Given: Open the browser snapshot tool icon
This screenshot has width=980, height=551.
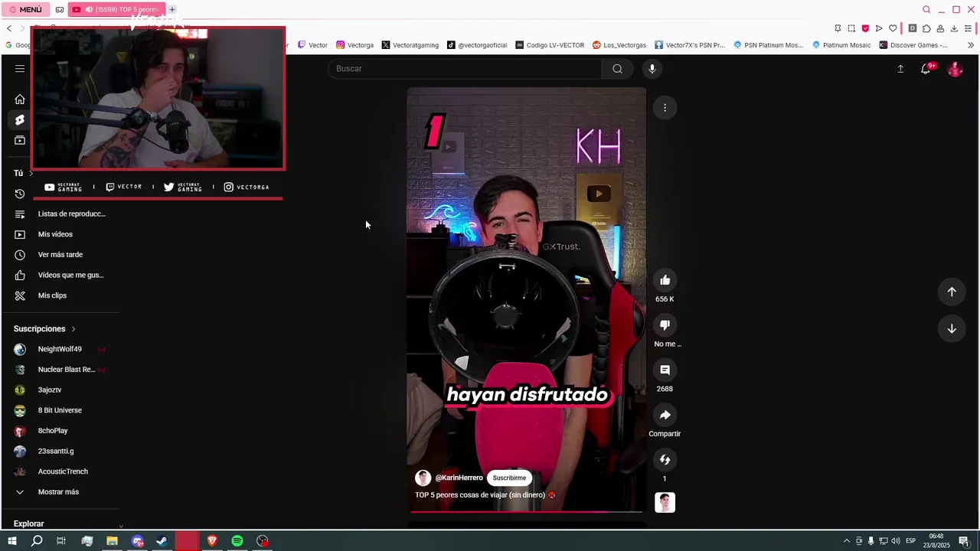Looking at the screenshot, I should click(x=851, y=28).
